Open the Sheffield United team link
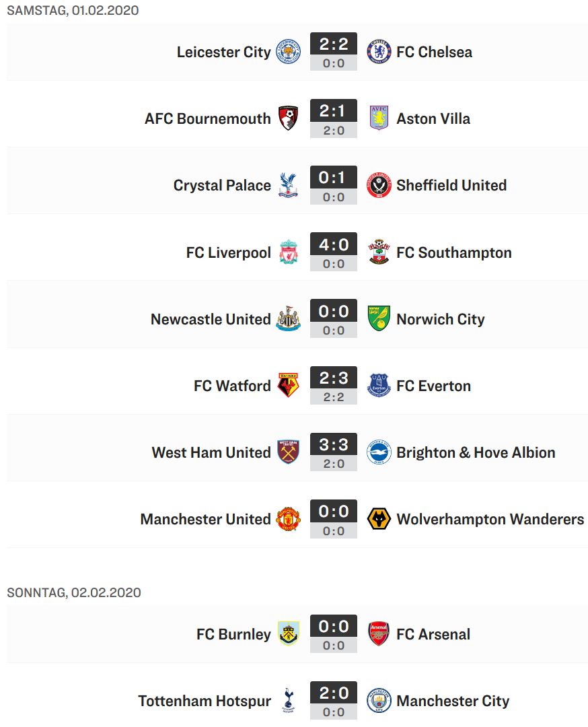The height and width of the screenshot is (727, 588). click(x=451, y=186)
